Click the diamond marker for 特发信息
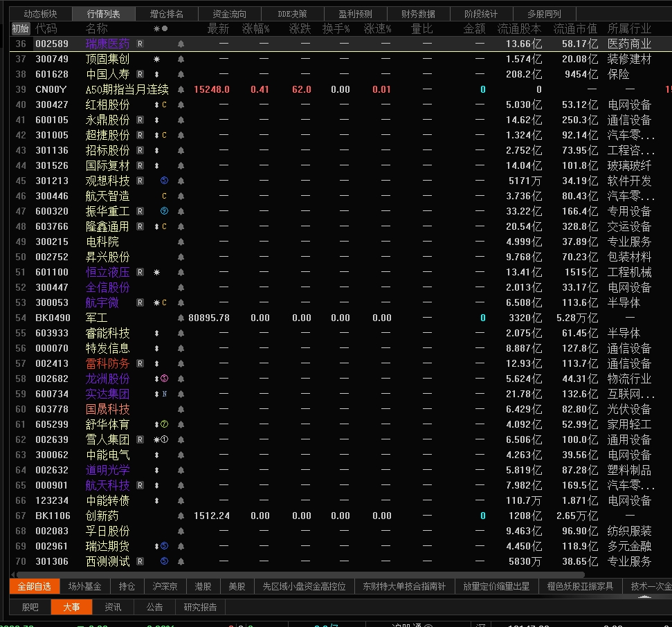672x627 pixels. (157, 348)
